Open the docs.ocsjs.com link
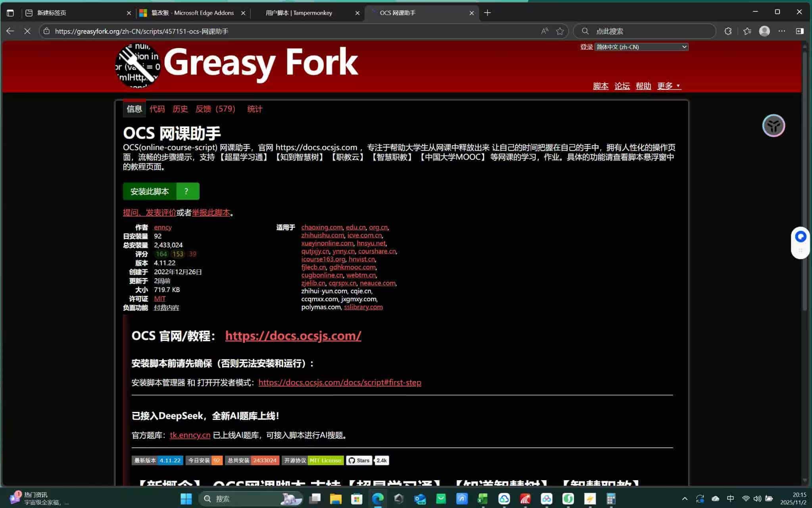Image resolution: width=812 pixels, height=508 pixels. (x=293, y=336)
